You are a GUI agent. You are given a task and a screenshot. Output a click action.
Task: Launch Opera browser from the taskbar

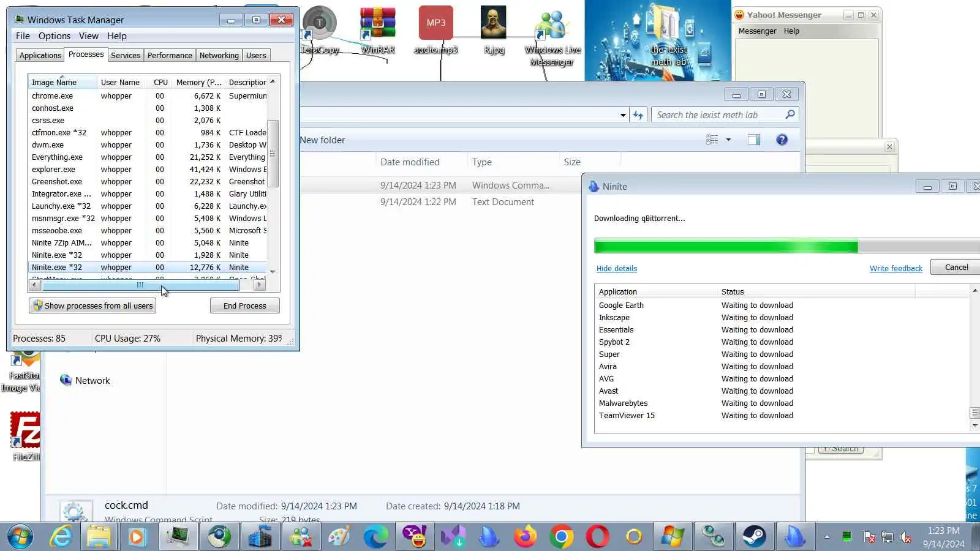(598, 537)
